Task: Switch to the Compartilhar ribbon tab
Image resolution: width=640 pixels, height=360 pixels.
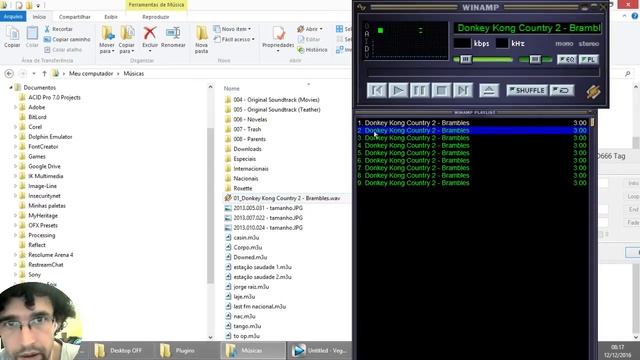Action: 75,17
